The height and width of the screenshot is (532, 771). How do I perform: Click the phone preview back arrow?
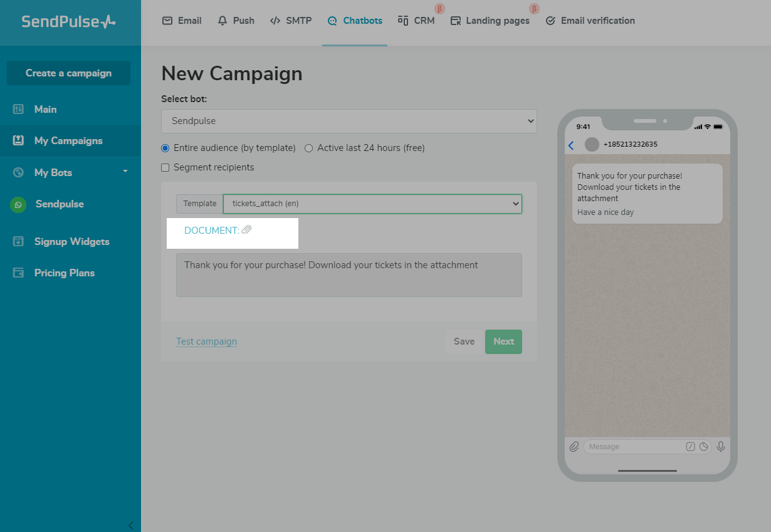tap(571, 145)
